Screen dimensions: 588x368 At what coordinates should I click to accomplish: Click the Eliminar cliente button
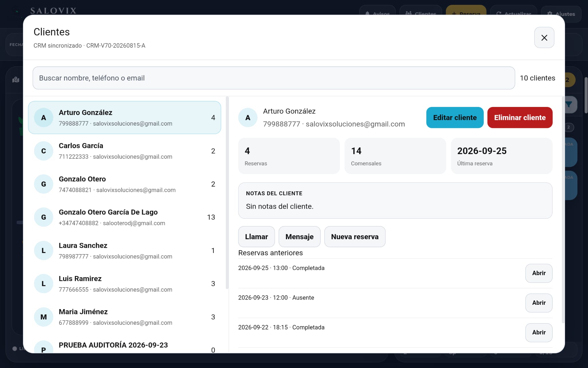click(x=520, y=118)
